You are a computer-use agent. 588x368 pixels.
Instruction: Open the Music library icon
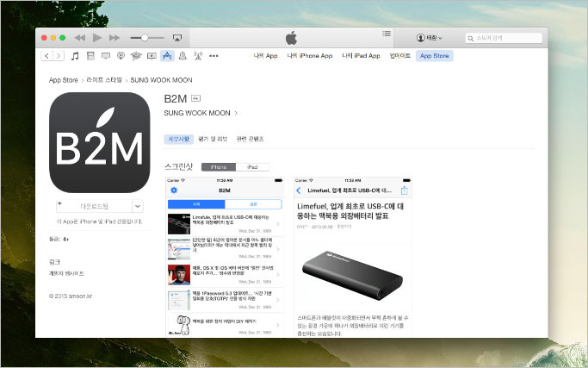[x=75, y=56]
